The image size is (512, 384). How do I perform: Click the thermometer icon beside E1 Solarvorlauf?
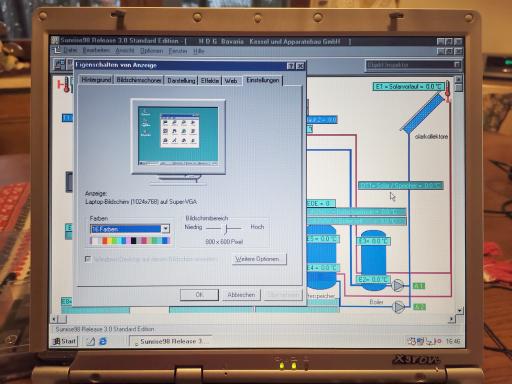point(448,91)
